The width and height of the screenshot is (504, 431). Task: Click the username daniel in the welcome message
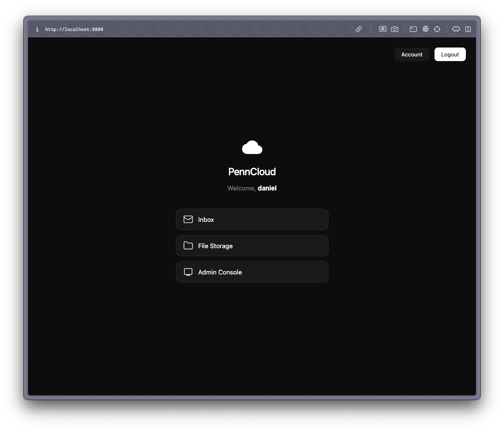tap(267, 188)
